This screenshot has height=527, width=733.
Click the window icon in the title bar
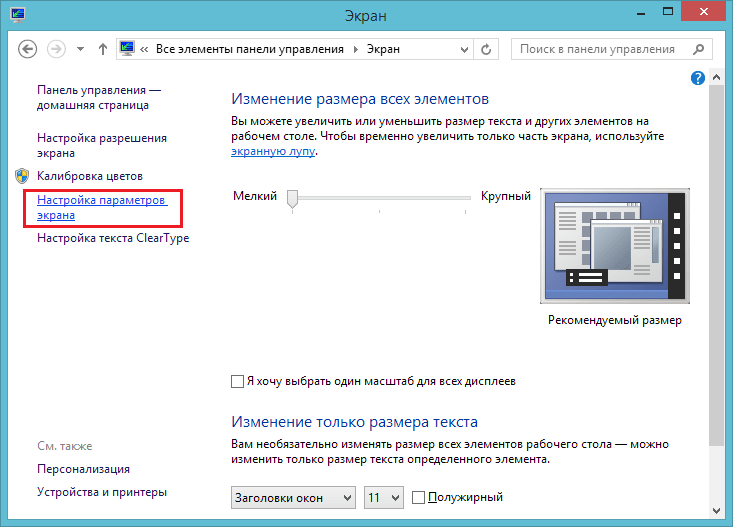(x=18, y=14)
